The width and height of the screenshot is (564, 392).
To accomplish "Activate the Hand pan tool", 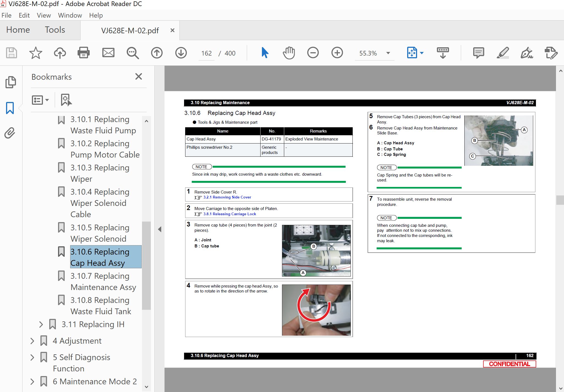I will (x=289, y=53).
